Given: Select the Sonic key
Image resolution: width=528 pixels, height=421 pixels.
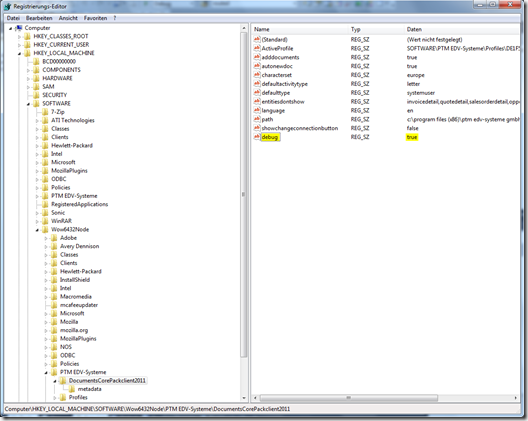Looking at the screenshot, I should tap(58, 213).
